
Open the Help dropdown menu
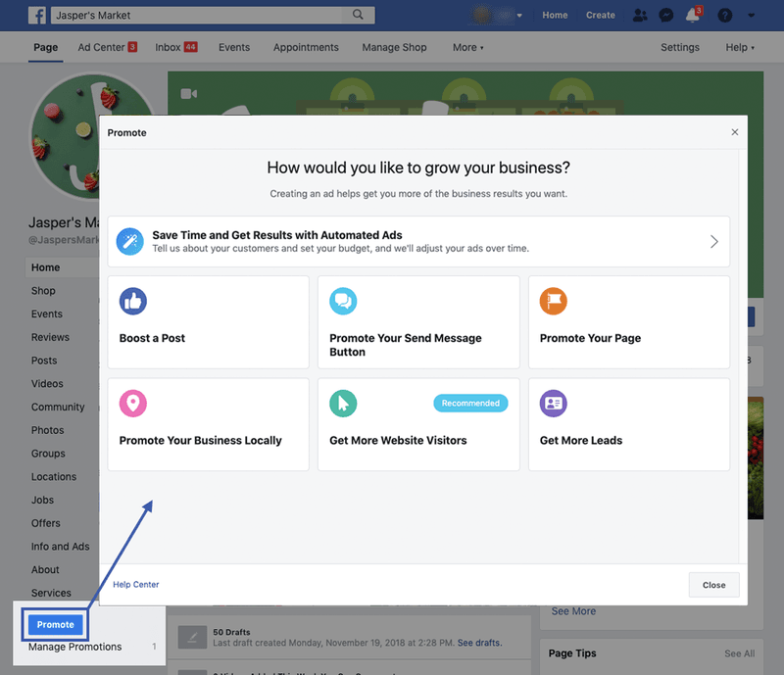(739, 47)
